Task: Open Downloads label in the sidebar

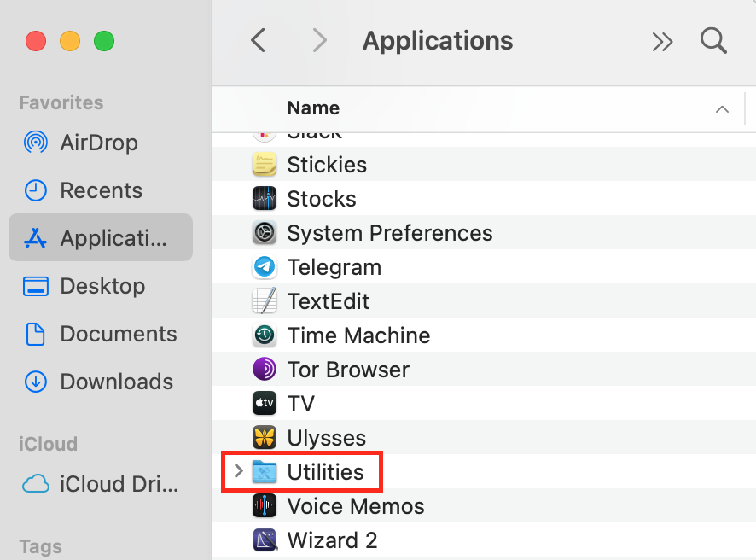Action: point(117,382)
